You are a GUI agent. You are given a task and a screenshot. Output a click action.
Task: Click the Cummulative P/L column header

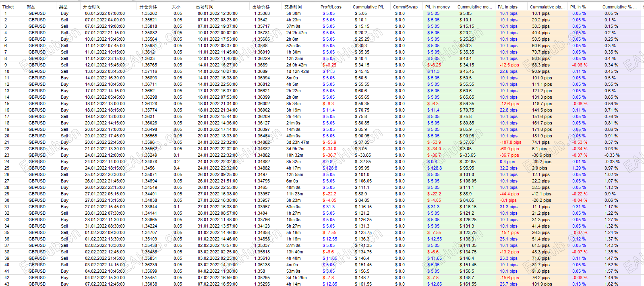point(369,7)
